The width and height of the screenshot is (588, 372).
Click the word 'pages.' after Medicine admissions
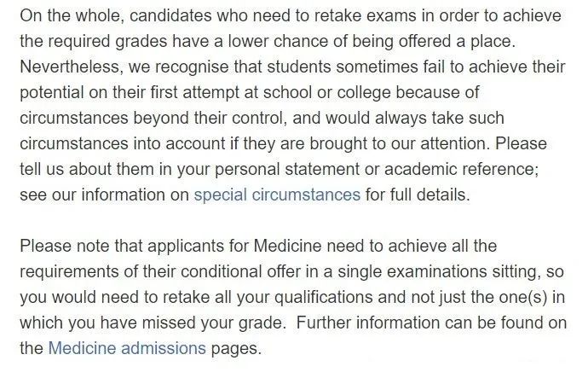[236, 348]
